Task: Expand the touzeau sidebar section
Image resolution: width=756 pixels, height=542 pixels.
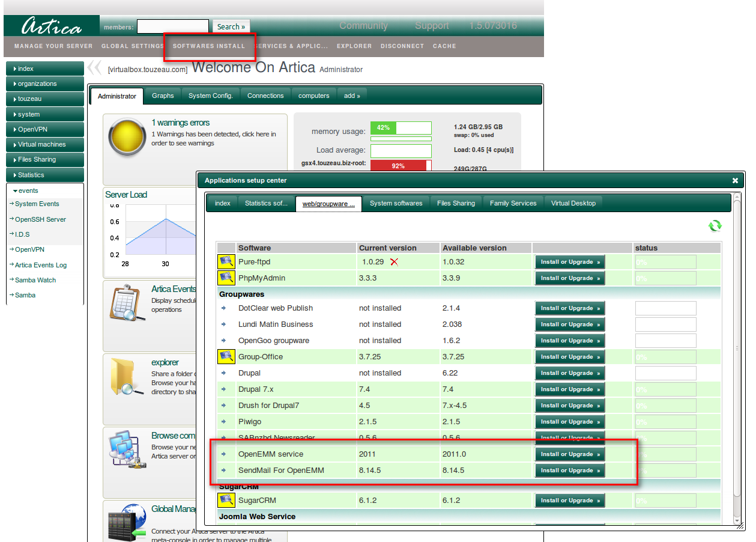Action: (44, 99)
